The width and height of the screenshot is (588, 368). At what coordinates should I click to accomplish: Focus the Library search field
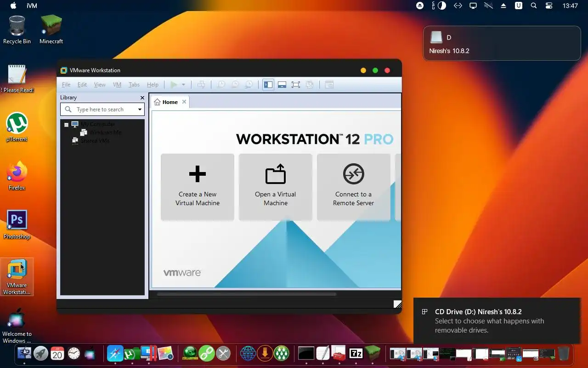pos(102,109)
